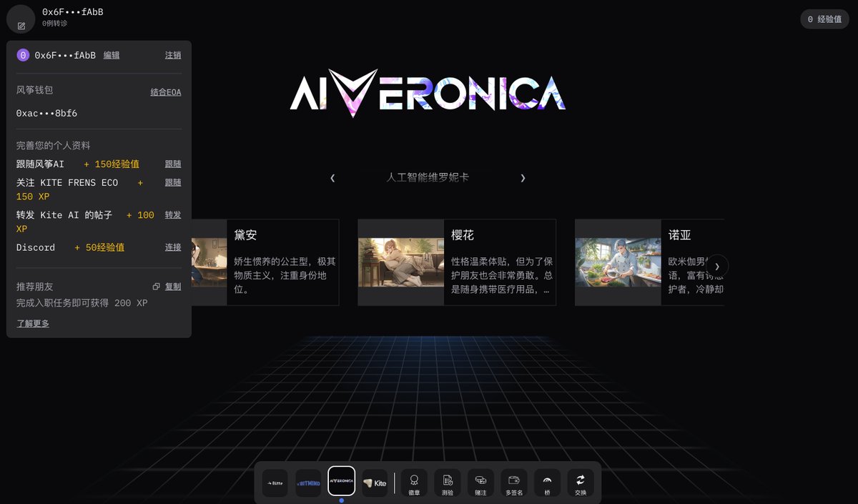Click the AI Veronica logo
The image size is (858, 504).
tap(428, 93)
